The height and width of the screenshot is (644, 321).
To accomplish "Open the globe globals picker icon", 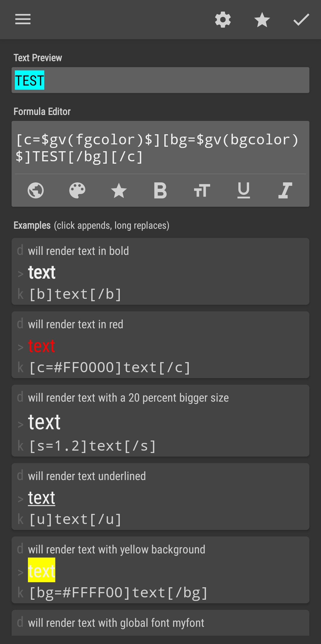I will point(36,190).
